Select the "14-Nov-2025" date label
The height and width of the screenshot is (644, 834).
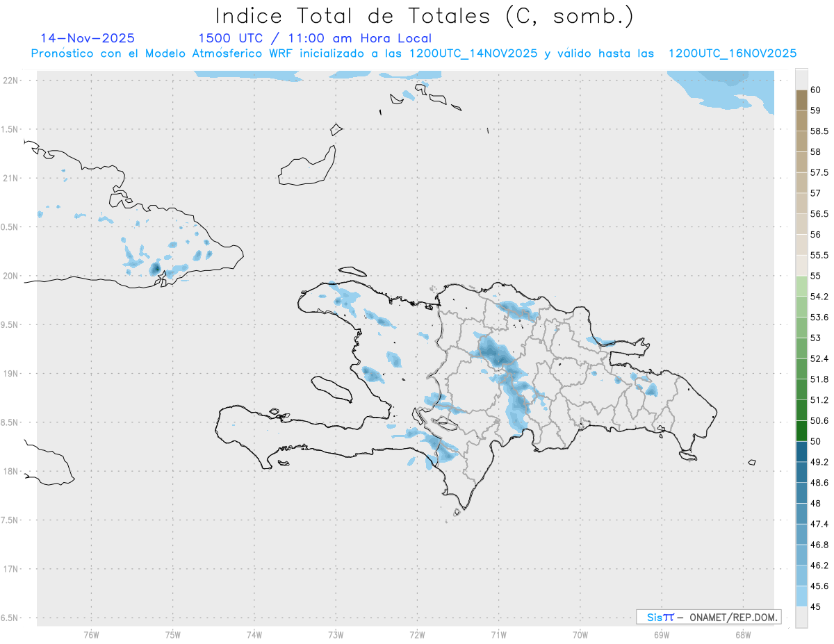(x=88, y=38)
